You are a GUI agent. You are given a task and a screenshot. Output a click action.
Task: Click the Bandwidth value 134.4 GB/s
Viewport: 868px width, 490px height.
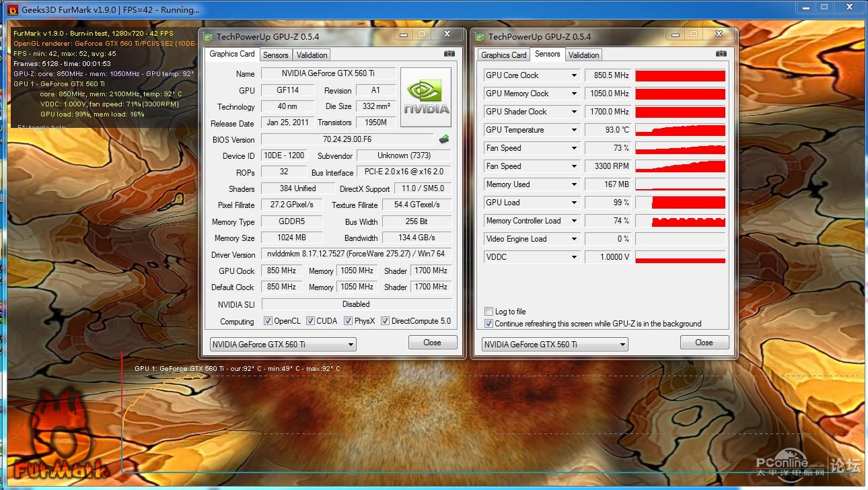(x=417, y=238)
